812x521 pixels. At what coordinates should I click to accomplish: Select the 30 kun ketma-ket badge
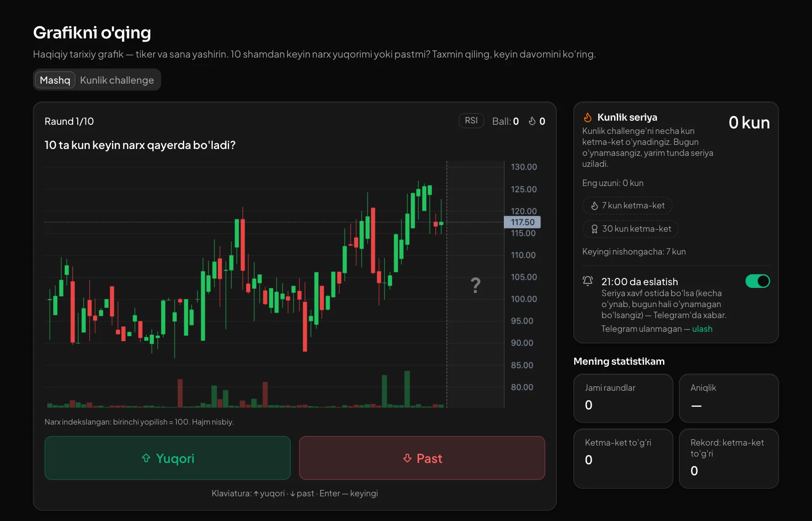click(x=630, y=229)
